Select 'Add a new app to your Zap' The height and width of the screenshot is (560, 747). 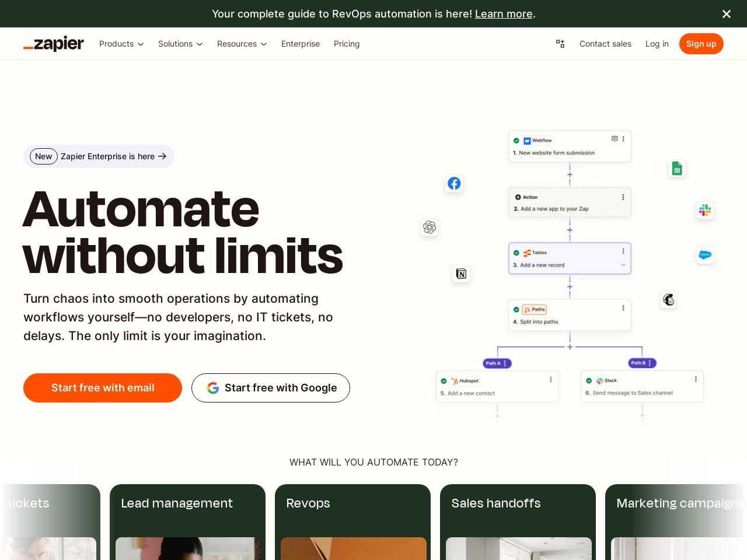click(x=570, y=202)
